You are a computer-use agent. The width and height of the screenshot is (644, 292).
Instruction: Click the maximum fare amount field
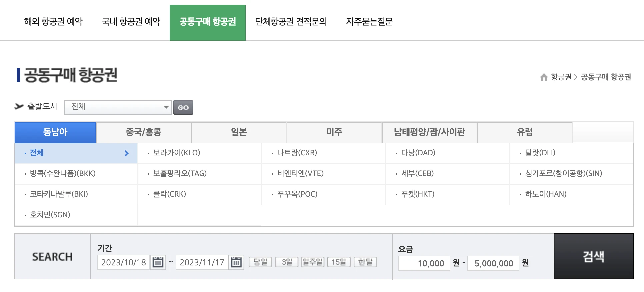tap(493, 263)
